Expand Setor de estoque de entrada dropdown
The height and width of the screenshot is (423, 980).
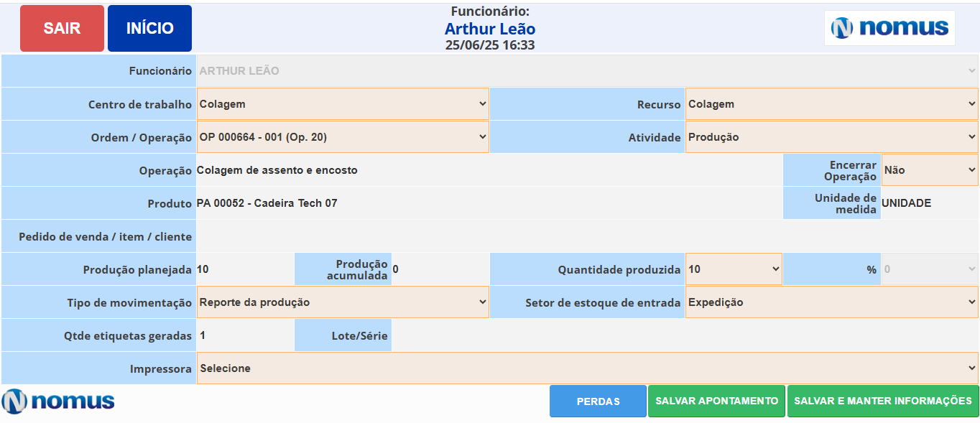(x=832, y=302)
